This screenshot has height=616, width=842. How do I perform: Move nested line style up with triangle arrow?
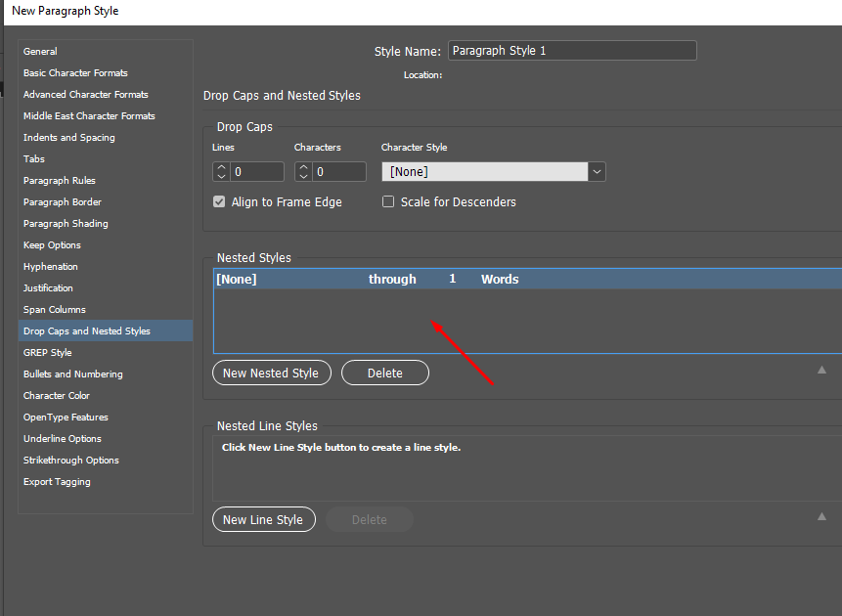(821, 516)
